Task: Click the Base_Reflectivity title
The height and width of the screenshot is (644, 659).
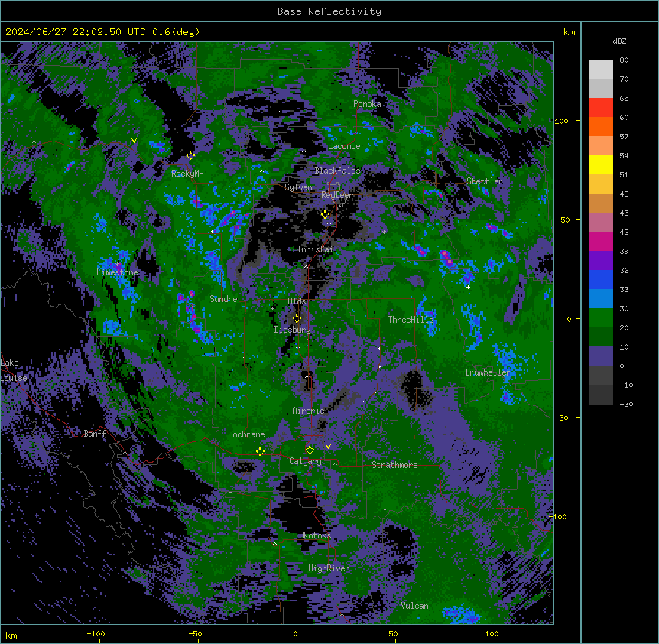Action: pos(329,11)
